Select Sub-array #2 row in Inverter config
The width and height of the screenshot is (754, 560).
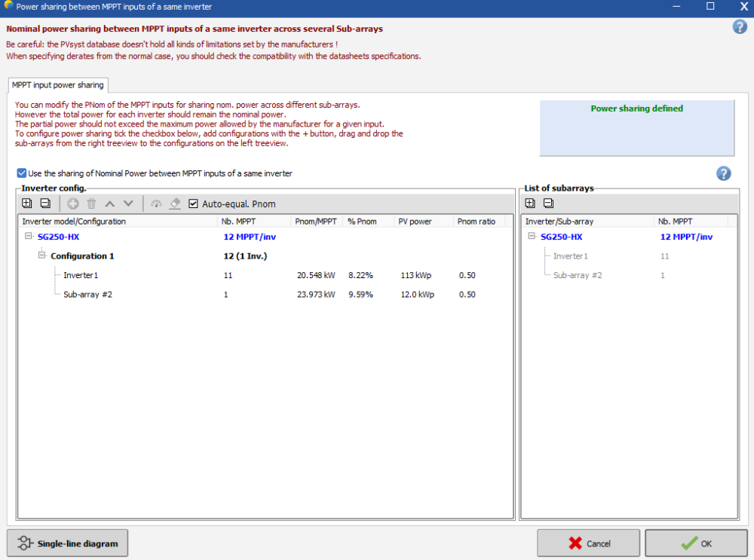pos(87,295)
